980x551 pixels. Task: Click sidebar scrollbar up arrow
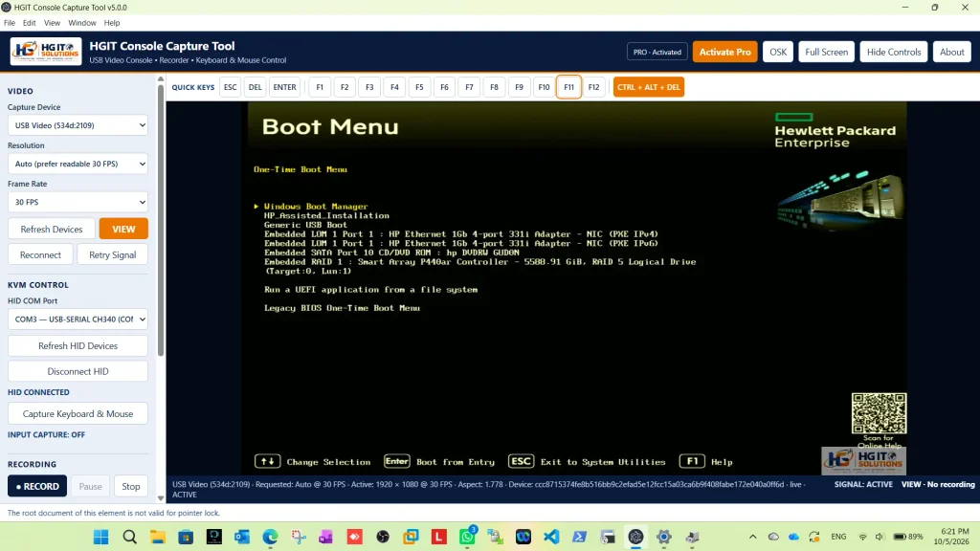tap(161, 79)
